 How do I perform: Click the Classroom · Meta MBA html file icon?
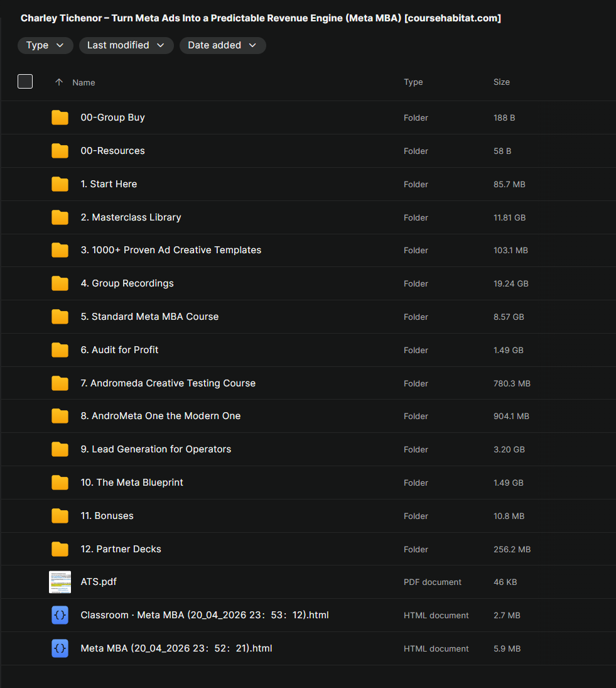pos(60,615)
